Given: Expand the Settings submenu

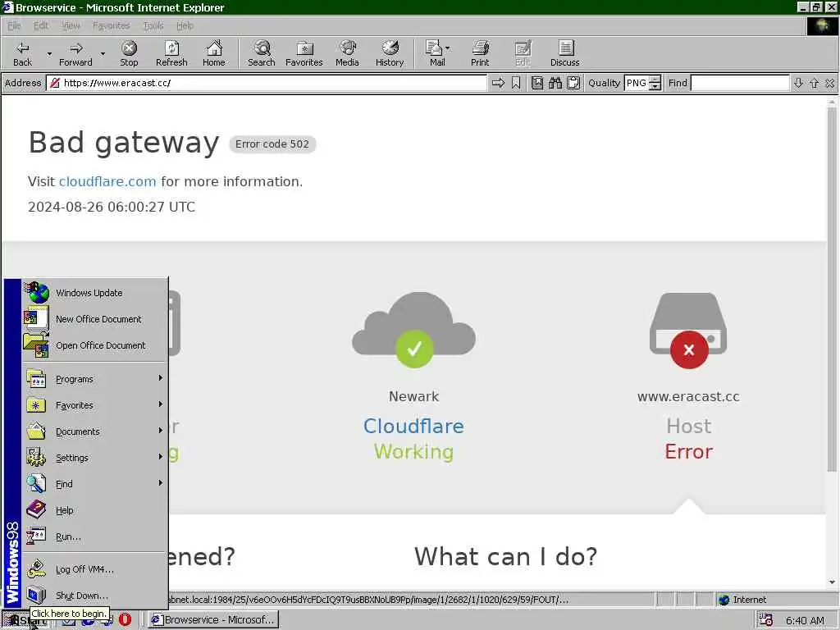Looking at the screenshot, I should coord(95,458).
